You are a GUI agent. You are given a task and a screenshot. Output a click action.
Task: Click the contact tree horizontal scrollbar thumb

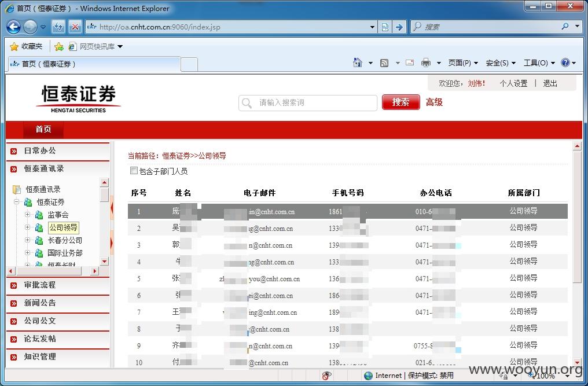pos(49,271)
